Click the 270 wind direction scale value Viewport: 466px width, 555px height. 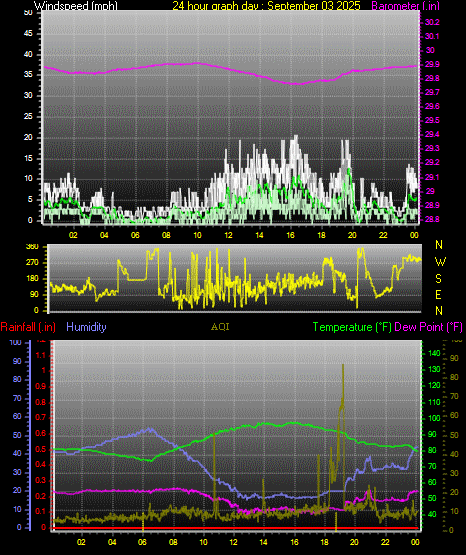point(32,263)
